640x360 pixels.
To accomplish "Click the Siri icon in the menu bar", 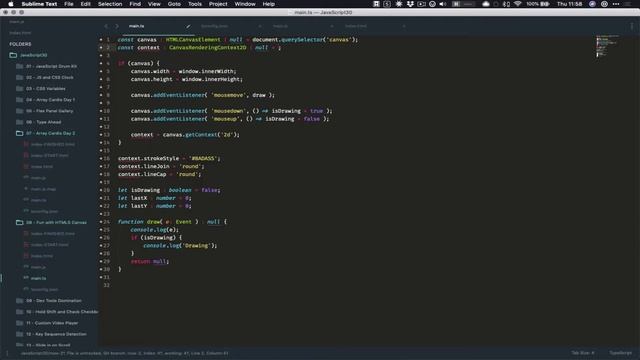I will [x=592, y=4].
